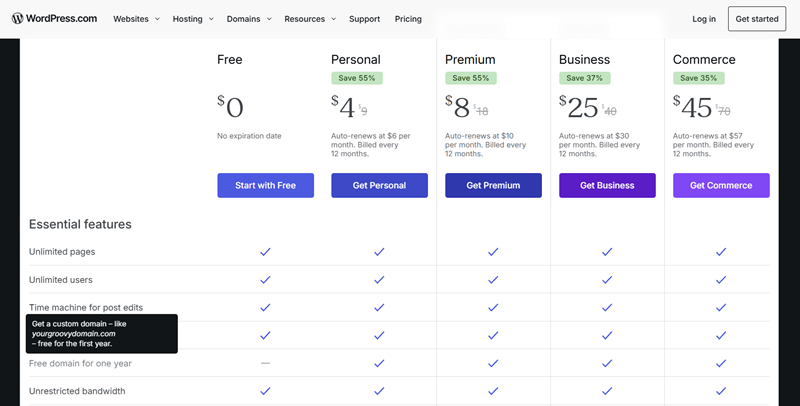Screen dimensions: 800x406
Task: Click Unrestricted bandwidth checkmark under Free
Action: coord(265,391)
